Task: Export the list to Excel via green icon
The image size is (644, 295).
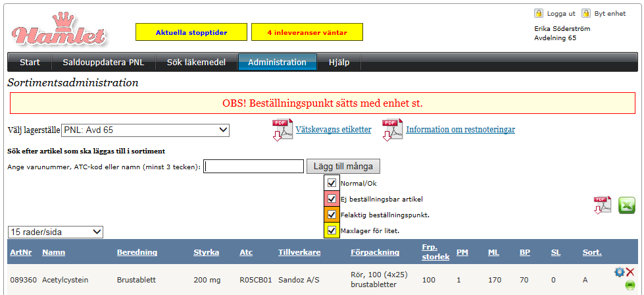Action: pyautogui.click(x=626, y=205)
